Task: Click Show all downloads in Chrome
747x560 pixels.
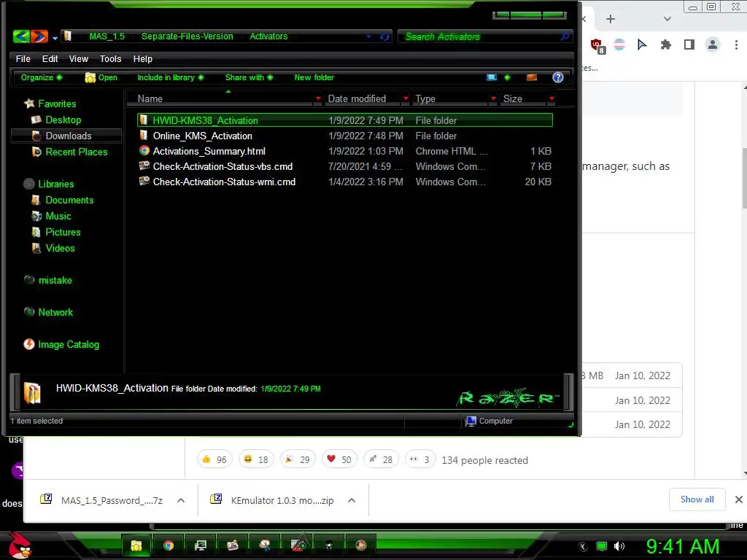Action: coord(697,499)
